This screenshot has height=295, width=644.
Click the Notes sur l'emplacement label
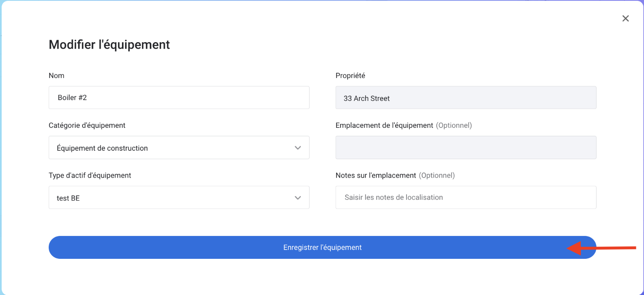pyautogui.click(x=376, y=175)
